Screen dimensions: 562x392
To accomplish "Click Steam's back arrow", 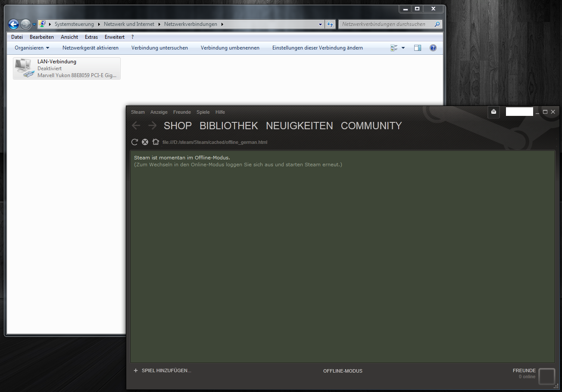I will pos(136,125).
